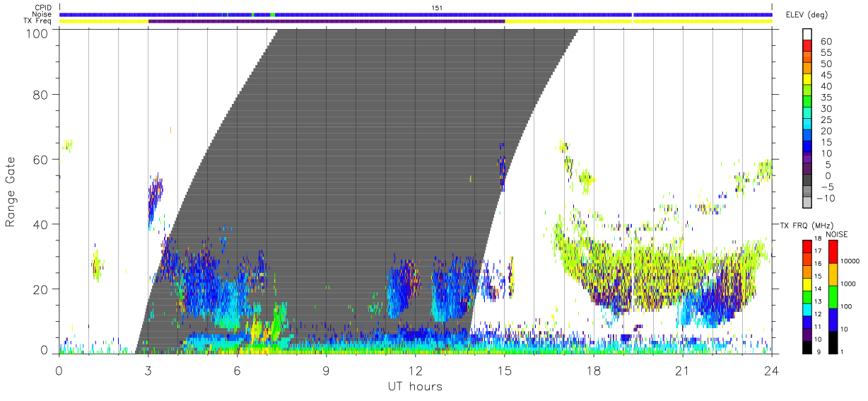Select the "TX Freq" label above the plot
Viewport: 868px width, 401px height.
[x=39, y=21]
